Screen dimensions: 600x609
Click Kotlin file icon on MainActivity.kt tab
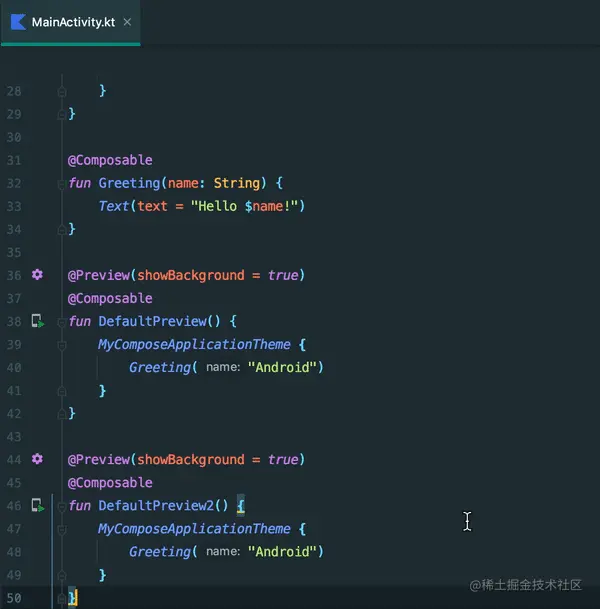18,22
